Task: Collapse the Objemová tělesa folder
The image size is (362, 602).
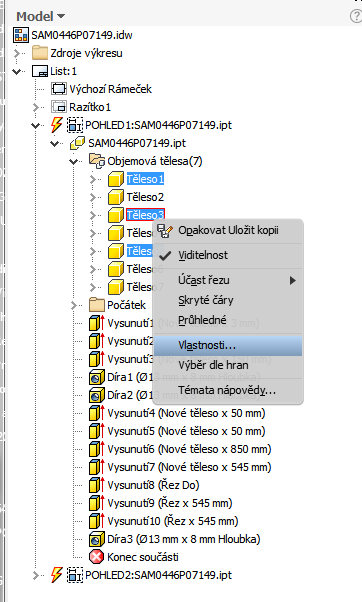Action: [x=74, y=161]
